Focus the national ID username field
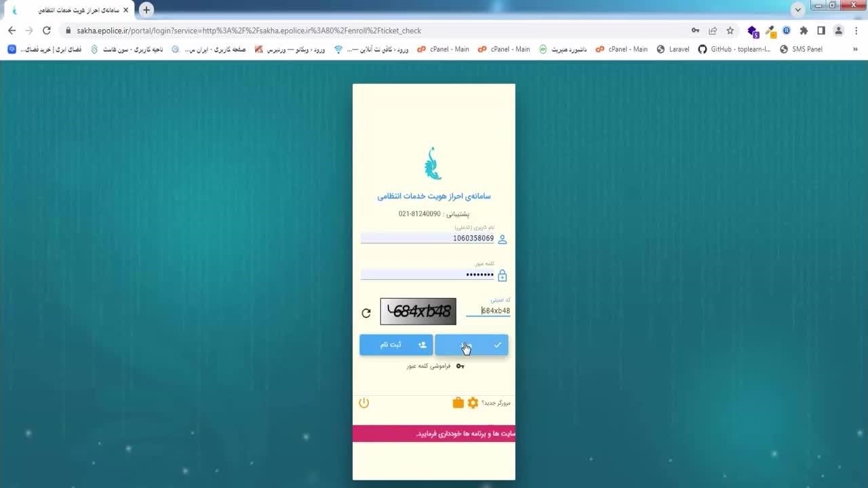868x488 pixels. (x=427, y=239)
